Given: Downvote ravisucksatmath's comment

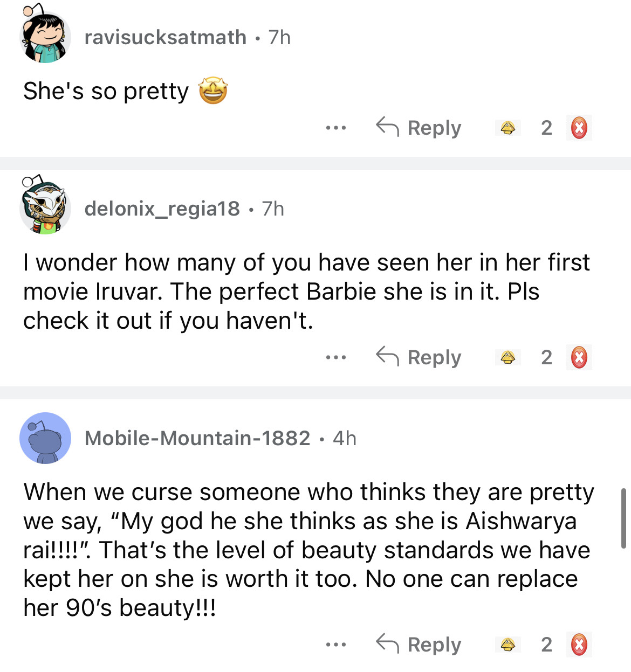Looking at the screenshot, I should 579,128.
